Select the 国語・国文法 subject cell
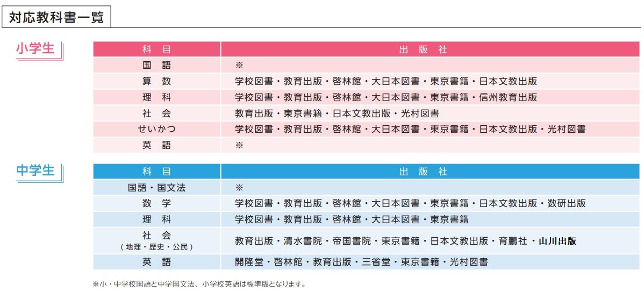Viewport: 644px width, 292px height. [x=156, y=188]
